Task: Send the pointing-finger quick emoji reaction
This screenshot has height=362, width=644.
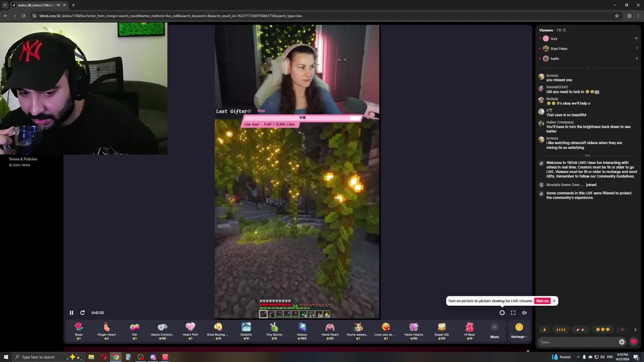Action: pos(544,330)
